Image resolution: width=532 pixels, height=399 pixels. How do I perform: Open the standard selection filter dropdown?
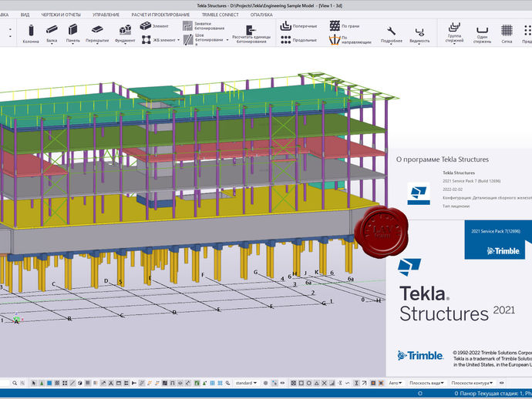[246, 383]
